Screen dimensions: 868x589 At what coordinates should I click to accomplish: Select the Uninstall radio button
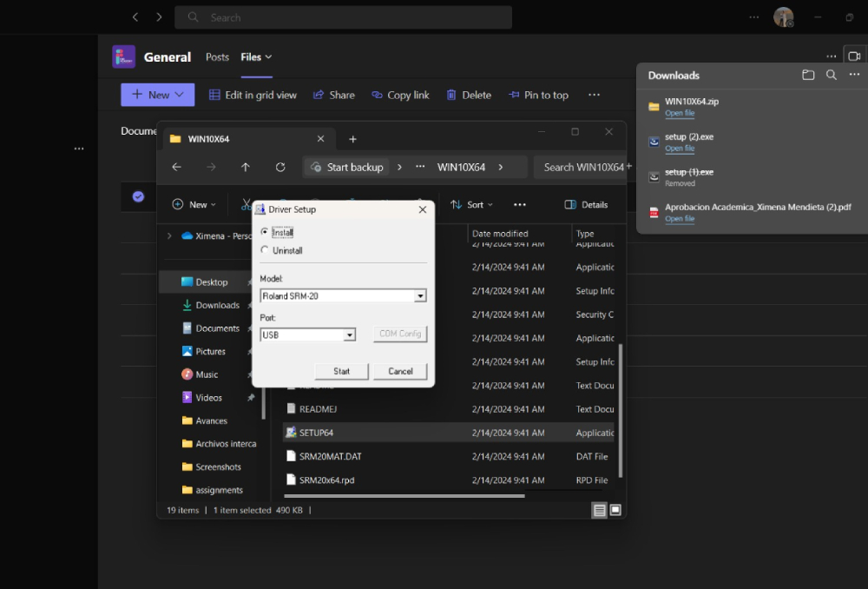(x=265, y=250)
